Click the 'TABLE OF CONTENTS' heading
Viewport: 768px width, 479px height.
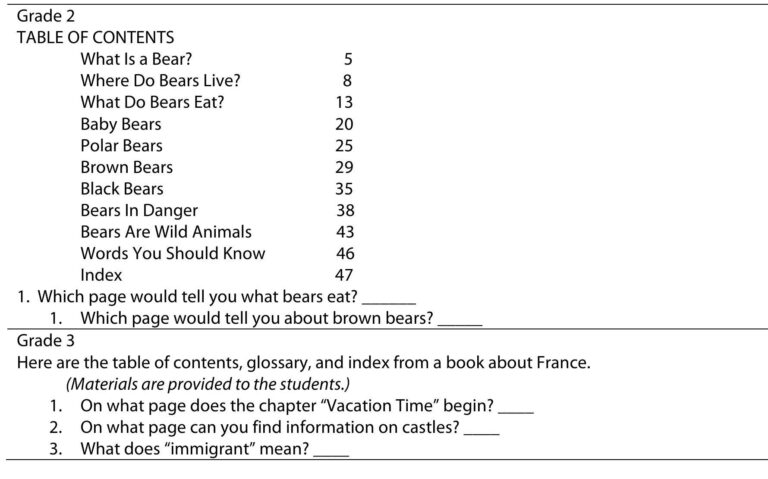tap(96, 37)
